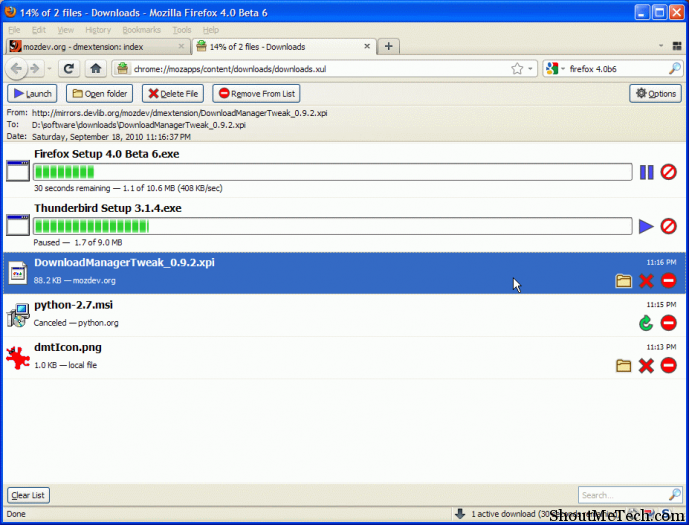Remove dmtIcon.png from list icon
This screenshot has width=689, height=525.
668,366
